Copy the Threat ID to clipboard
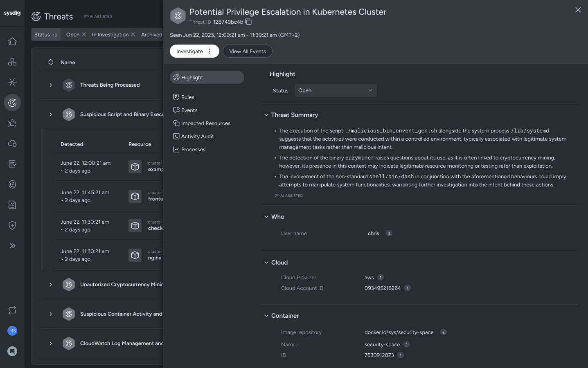 [248, 22]
